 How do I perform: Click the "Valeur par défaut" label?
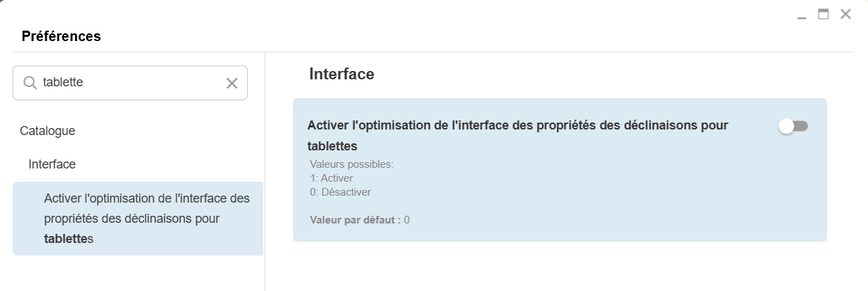(x=355, y=220)
